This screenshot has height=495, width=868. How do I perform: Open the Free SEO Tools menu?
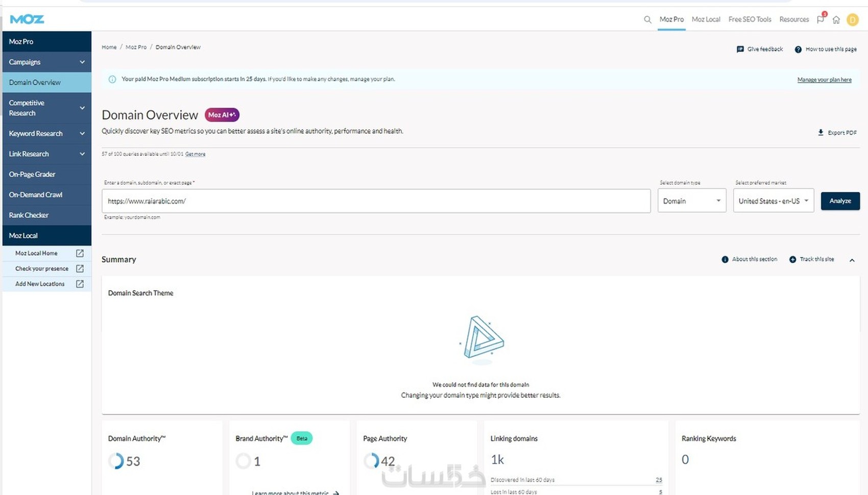pyautogui.click(x=750, y=19)
